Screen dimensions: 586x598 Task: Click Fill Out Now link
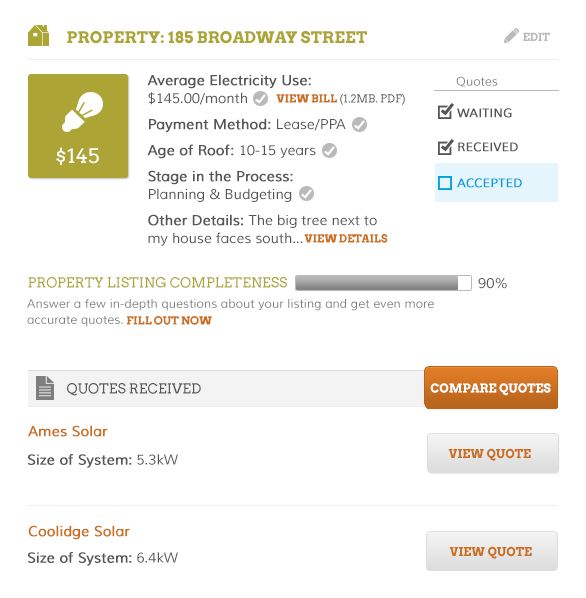pyautogui.click(x=169, y=320)
